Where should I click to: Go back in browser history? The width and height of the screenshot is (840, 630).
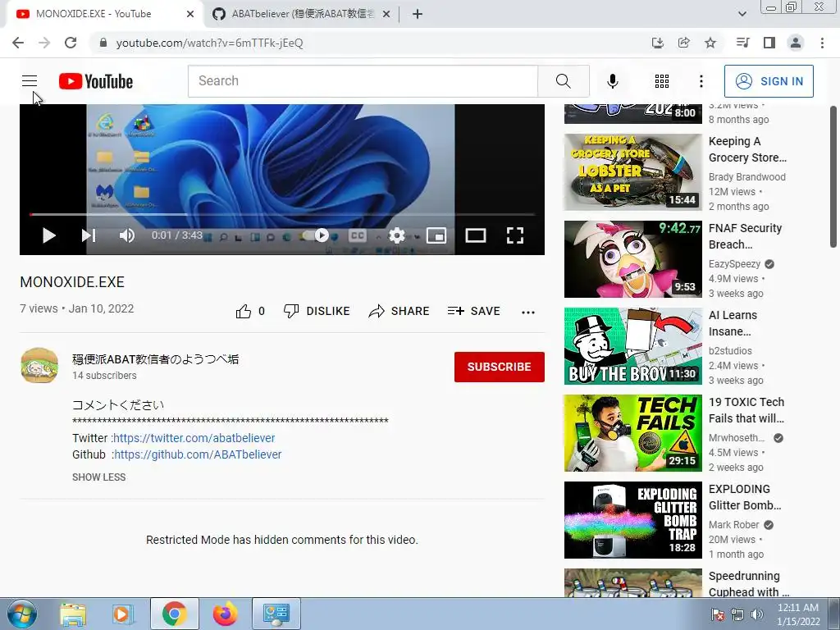pyautogui.click(x=18, y=43)
